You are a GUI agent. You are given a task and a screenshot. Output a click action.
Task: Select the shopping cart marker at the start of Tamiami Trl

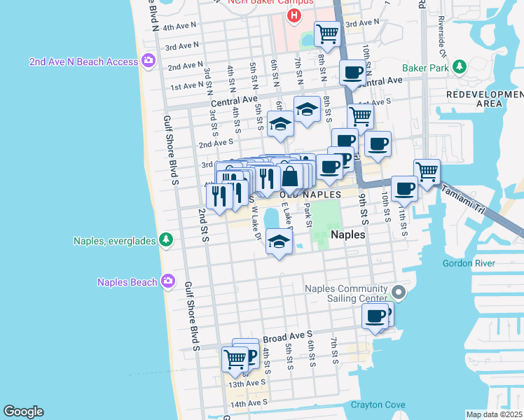tap(427, 172)
